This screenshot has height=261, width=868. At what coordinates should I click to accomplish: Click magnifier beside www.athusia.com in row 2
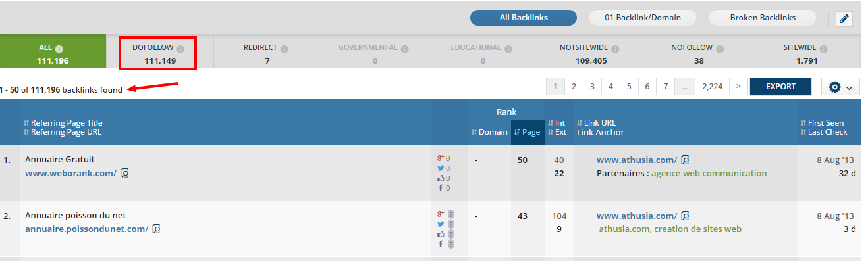click(x=685, y=216)
